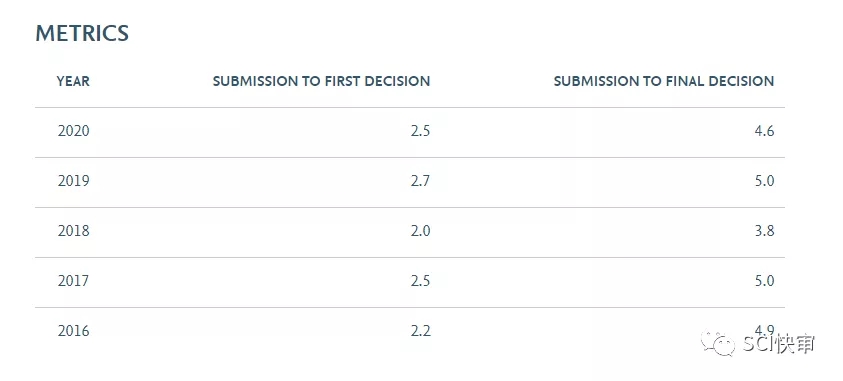Click the 2018 first decision value 2.0
Image resolution: width=843 pixels, height=381 pixels.
[420, 231]
